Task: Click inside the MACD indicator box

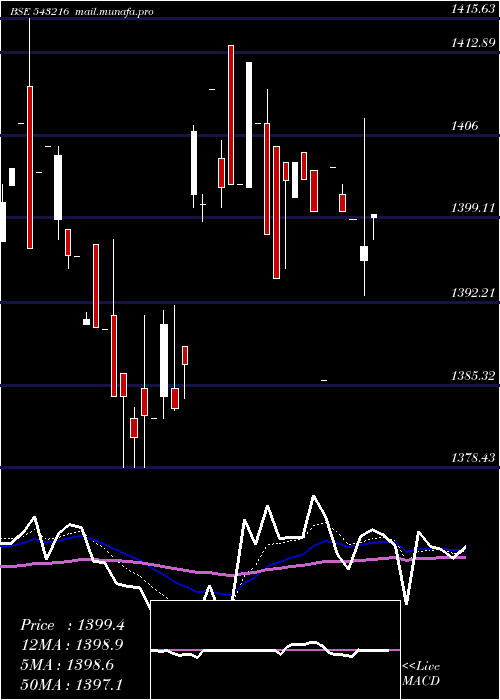Action: click(275, 650)
